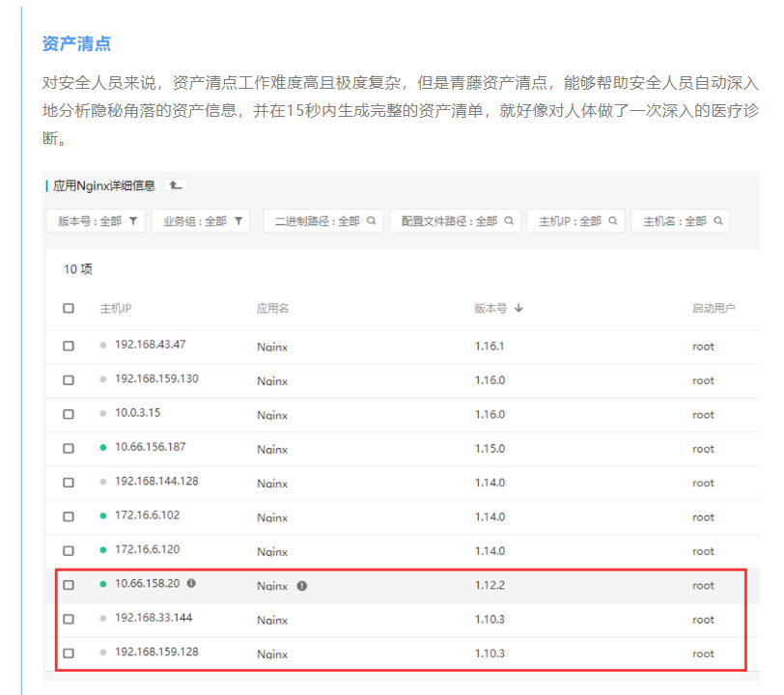Select IP 172.16.6.120
Viewport: 784px width, 695px height.
click(x=147, y=549)
